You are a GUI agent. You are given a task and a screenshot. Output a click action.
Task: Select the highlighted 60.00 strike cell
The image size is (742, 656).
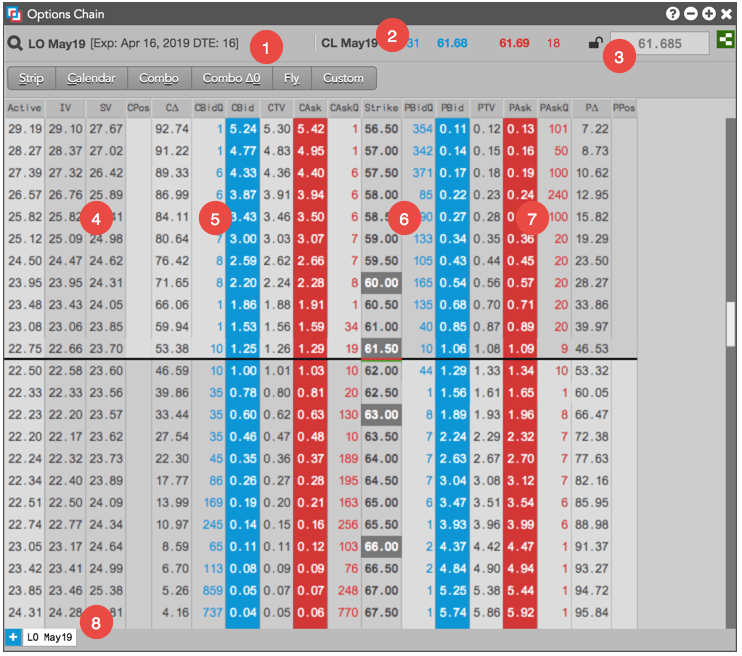click(381, 283)
